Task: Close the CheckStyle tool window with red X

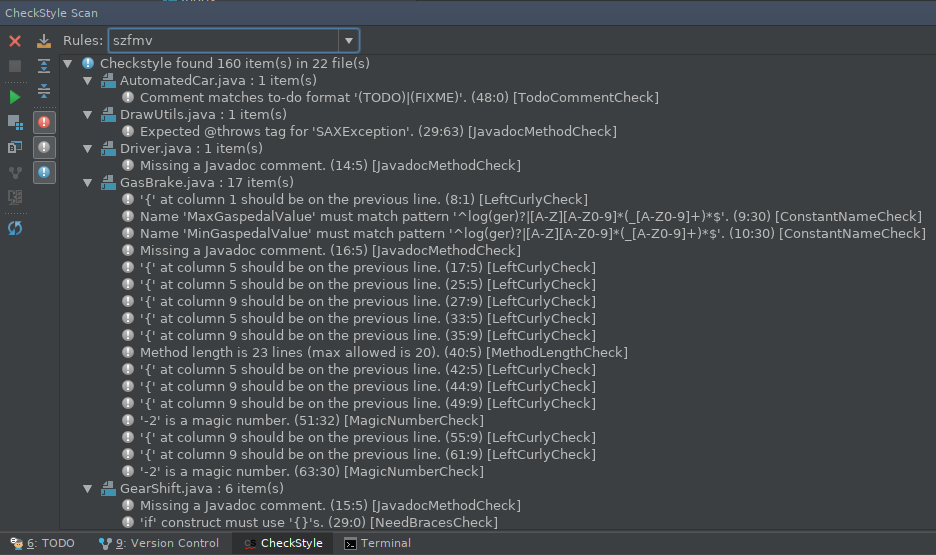Action: [15, 41]
